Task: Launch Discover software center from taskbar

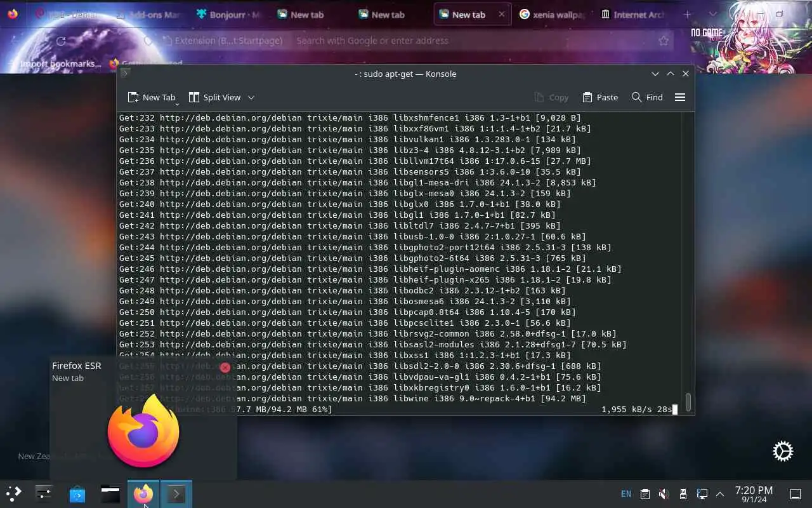Action: [77, 493]
